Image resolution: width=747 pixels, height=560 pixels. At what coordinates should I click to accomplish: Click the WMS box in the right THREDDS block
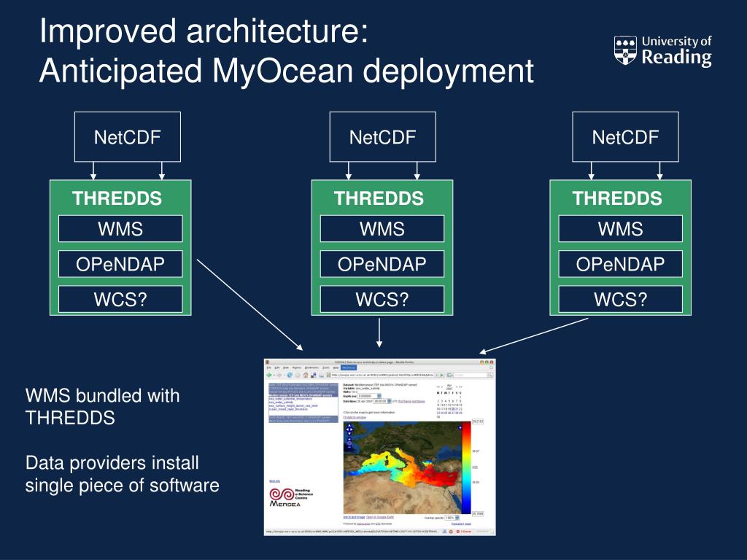tap(620, 228)
